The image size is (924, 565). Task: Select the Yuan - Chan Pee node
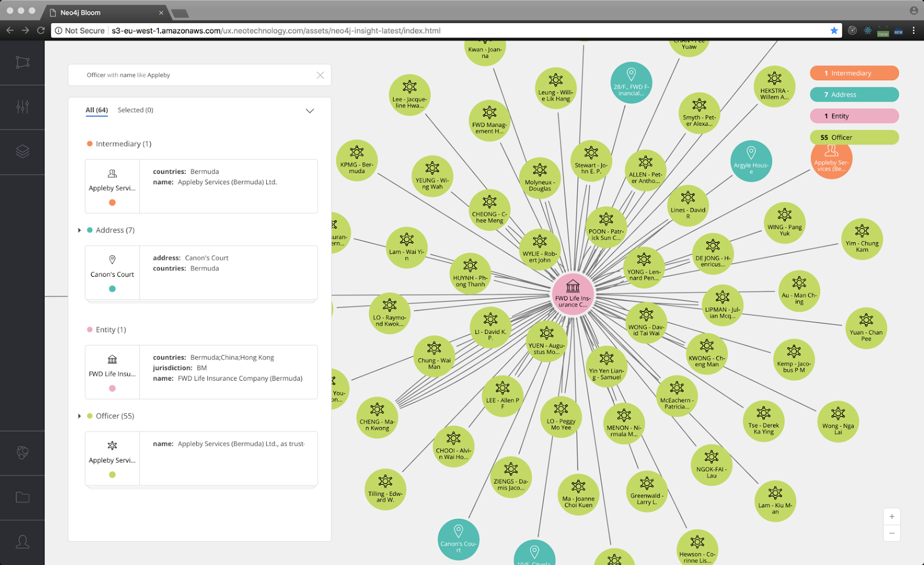click(866, 328)
